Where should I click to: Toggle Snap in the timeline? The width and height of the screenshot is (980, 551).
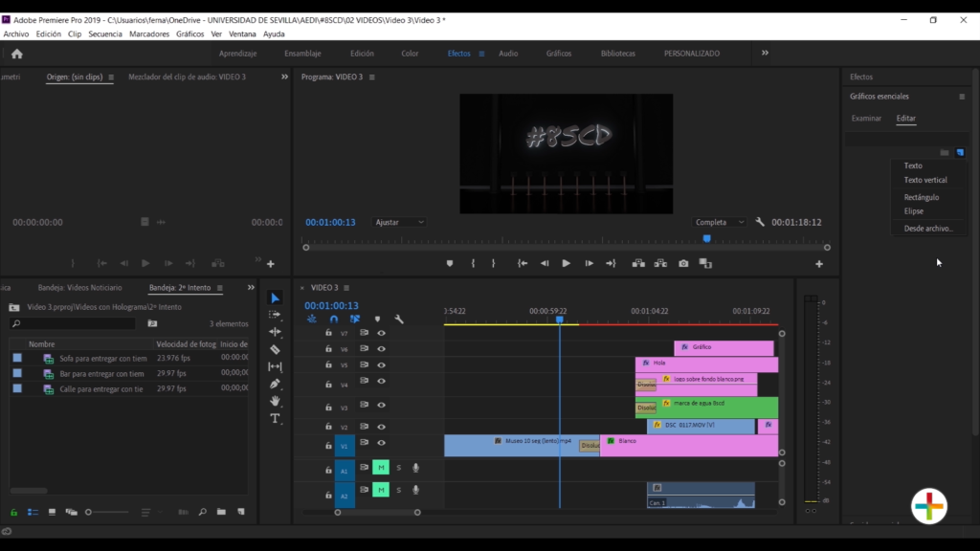tap(334, 320)
